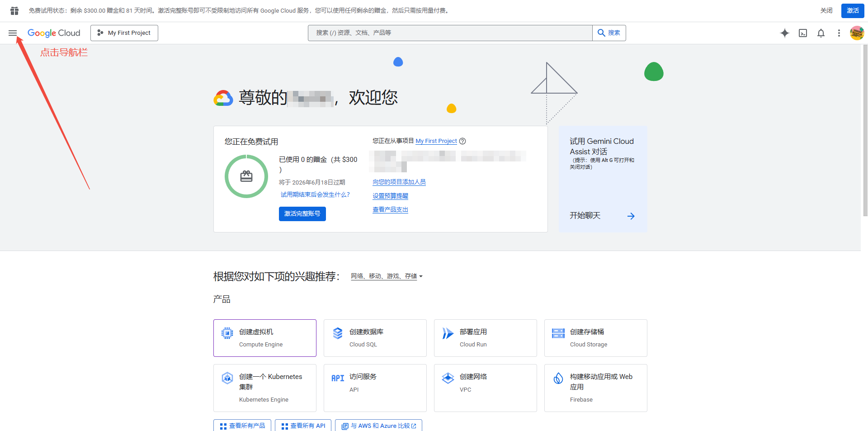The image size is (868, 431).
Task: Click the Cloud Run icon
Action: click(448, 333)
